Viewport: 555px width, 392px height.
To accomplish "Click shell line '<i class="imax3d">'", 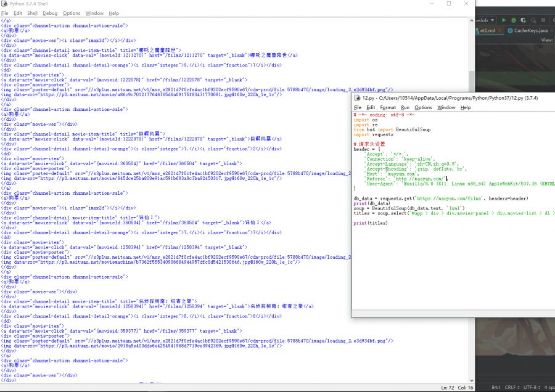I will tap(68, 40).
